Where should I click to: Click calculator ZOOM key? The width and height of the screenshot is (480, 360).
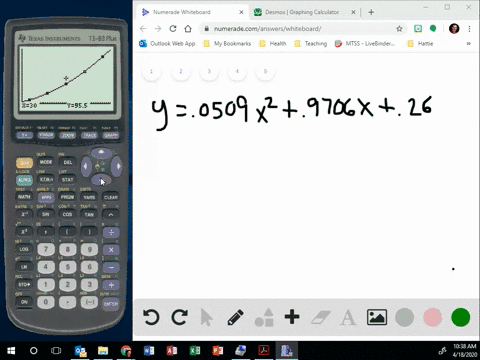pyautogui.click(x=68, y=135)
